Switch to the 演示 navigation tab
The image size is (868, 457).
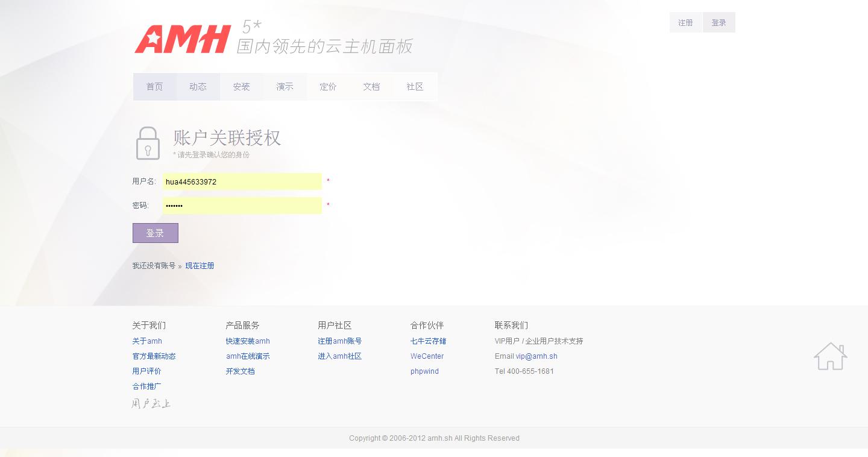coord(285,87)
